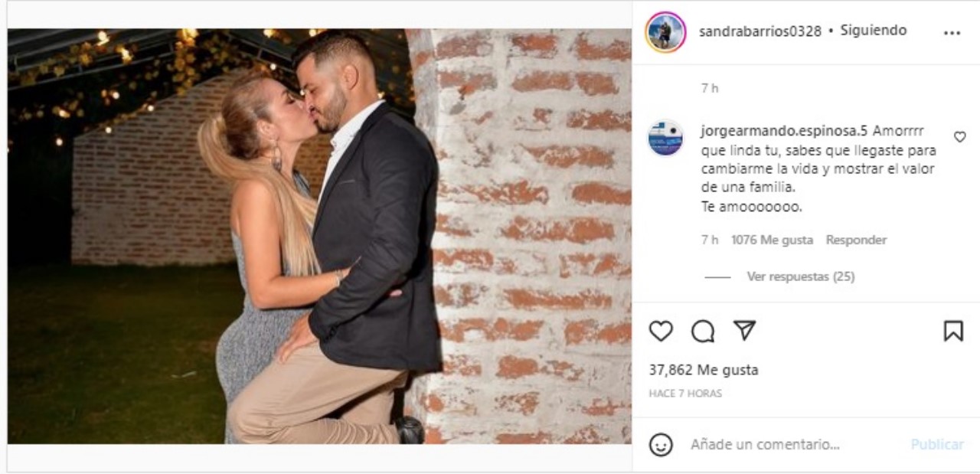Open the three-dot more options menu
The image size is (980, 474).
pos(952,33)
